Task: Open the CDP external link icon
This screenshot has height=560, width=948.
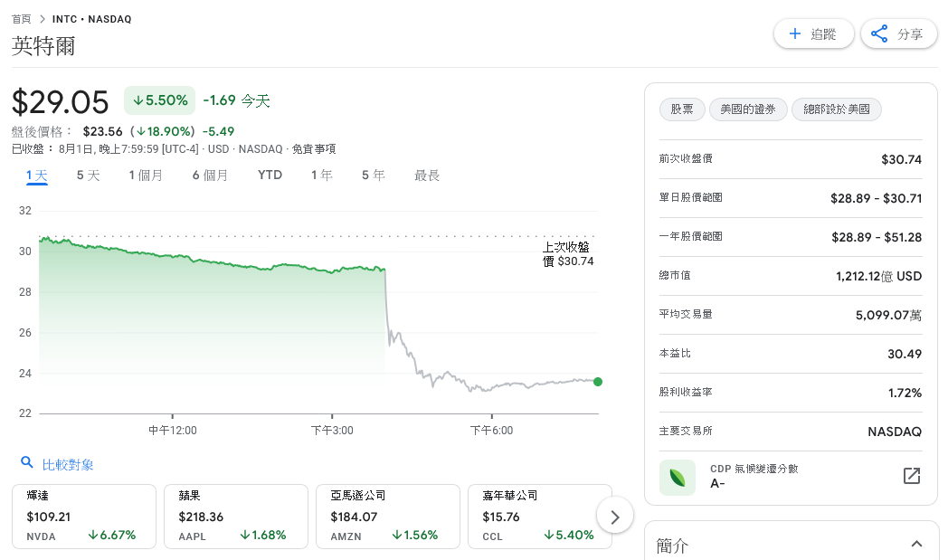Action: coord(912,476)
